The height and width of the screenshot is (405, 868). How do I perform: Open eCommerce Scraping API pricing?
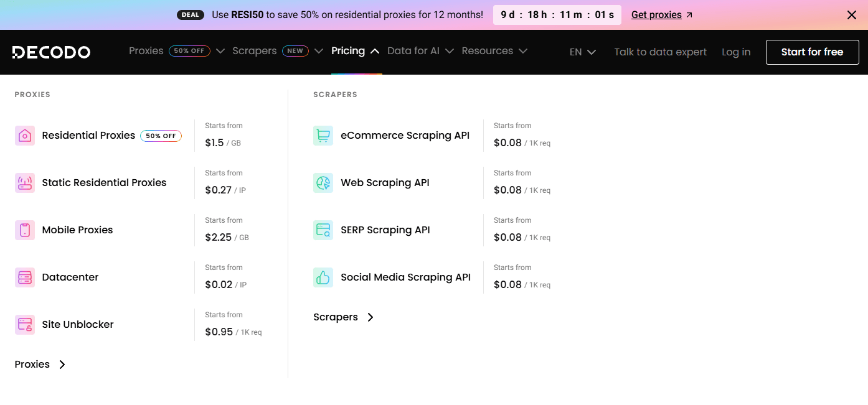(x=405, y=136)
